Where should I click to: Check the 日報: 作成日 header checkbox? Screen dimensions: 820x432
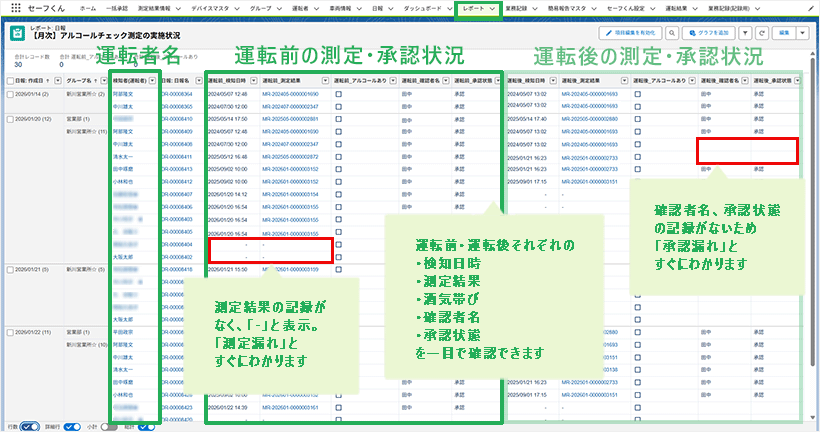click(10, 81)
